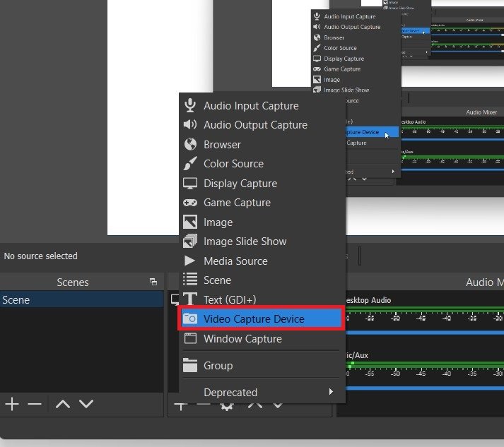
Task: Select Game Capture controller entry
Action: tap(237, 203)
